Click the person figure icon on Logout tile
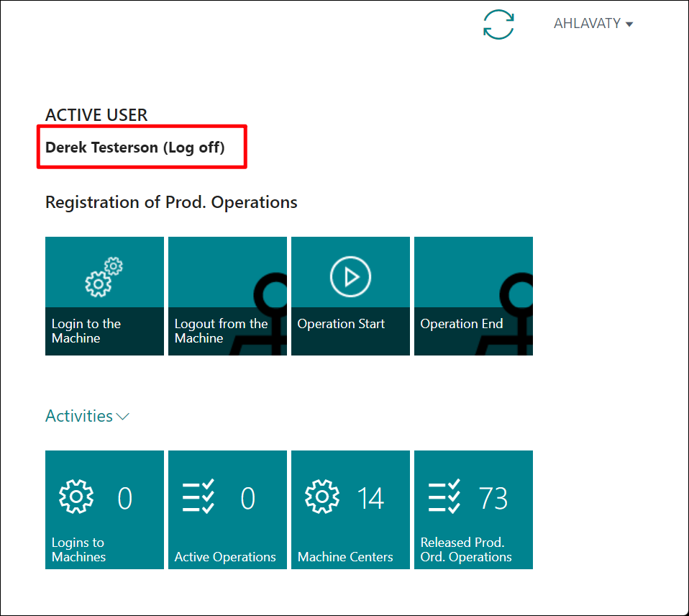The image size is (689, 616). click(x=264, y=314)
